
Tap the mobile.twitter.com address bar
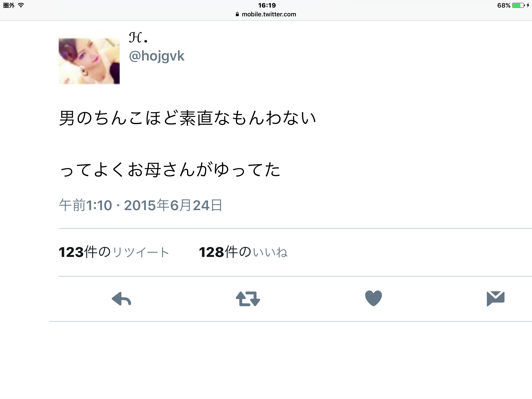coord(266,14)
